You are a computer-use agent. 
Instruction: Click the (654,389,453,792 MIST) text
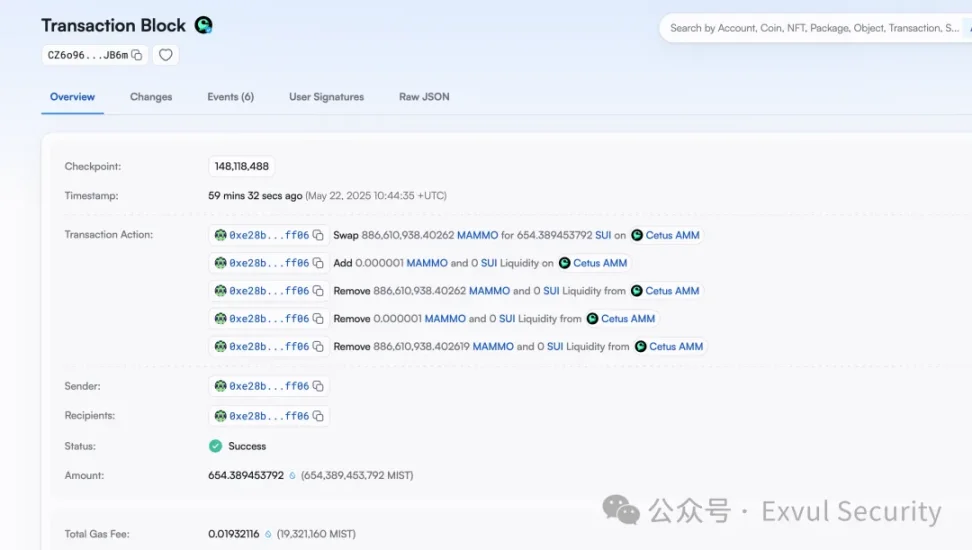pyautogui.click(x=357, y=476)
